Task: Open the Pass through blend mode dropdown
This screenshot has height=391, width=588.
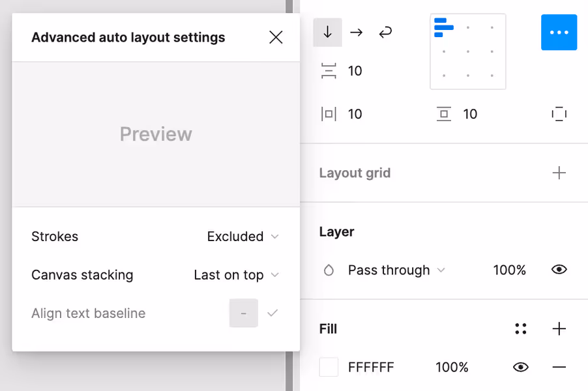Action: [x=396, y=270]
